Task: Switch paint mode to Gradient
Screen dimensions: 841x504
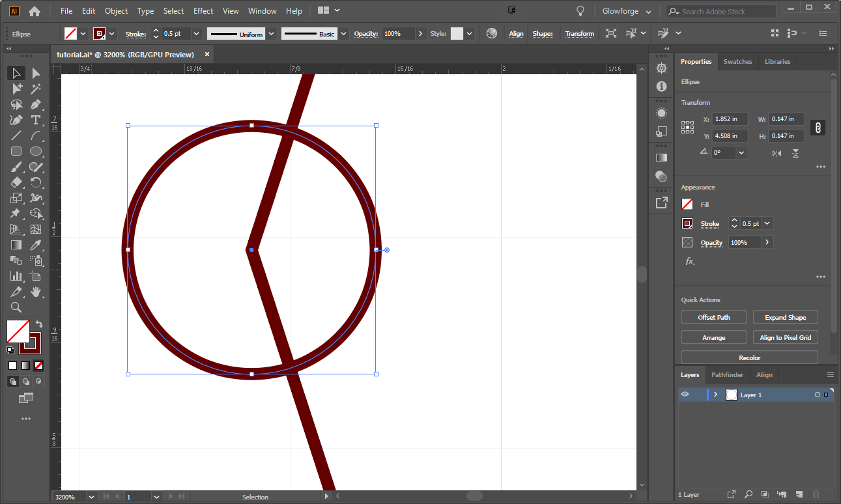Action: (25, 365)
